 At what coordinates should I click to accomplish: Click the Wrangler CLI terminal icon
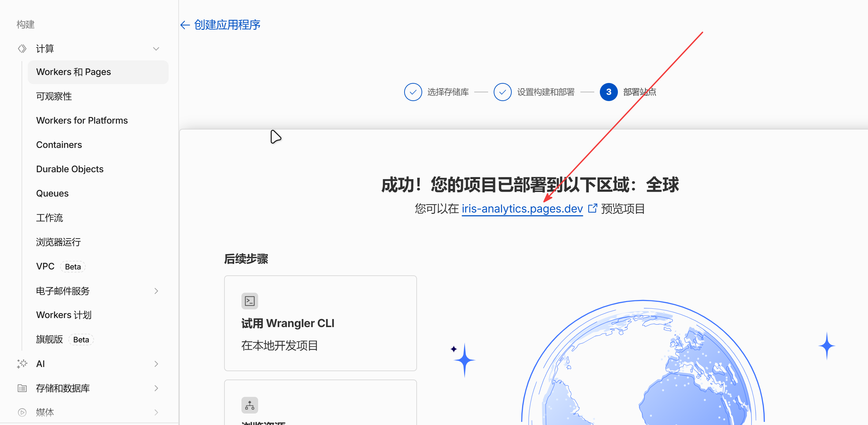pos(250,301)
